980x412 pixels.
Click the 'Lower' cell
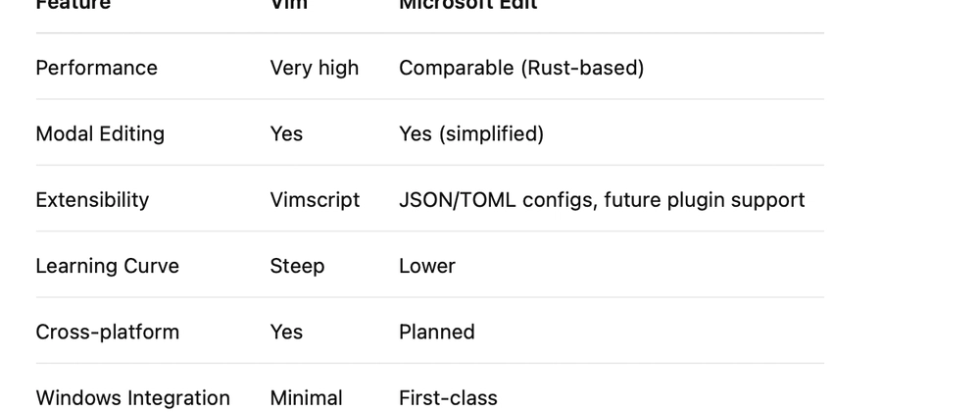(x=427, y=266)
